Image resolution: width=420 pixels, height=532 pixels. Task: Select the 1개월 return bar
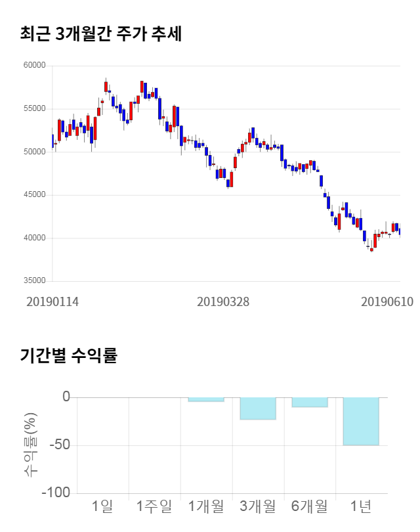[206, 399]
